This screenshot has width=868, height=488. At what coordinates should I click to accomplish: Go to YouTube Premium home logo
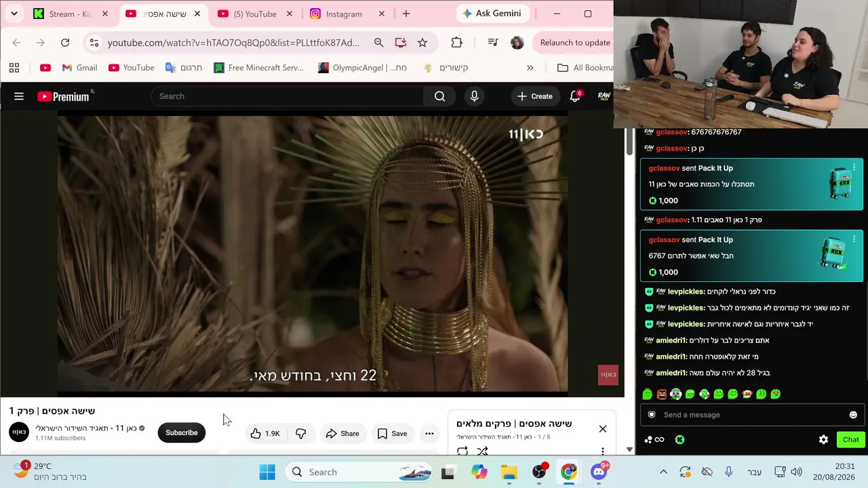[x=64, y=96]
